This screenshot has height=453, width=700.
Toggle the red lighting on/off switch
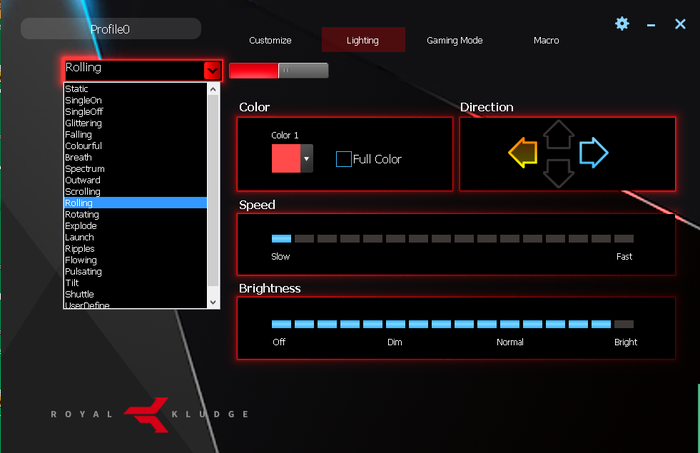278,70
